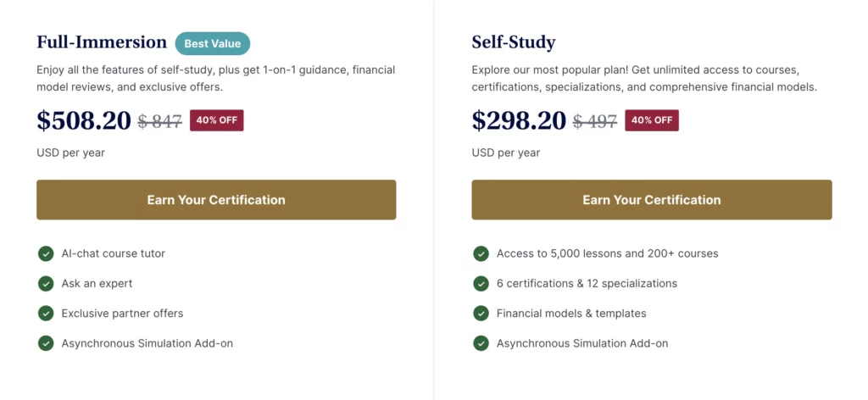Viewport: 868px width, 400px height.
Task: Click the crossed-out $497 original price
Action: [x=595, y=121]
